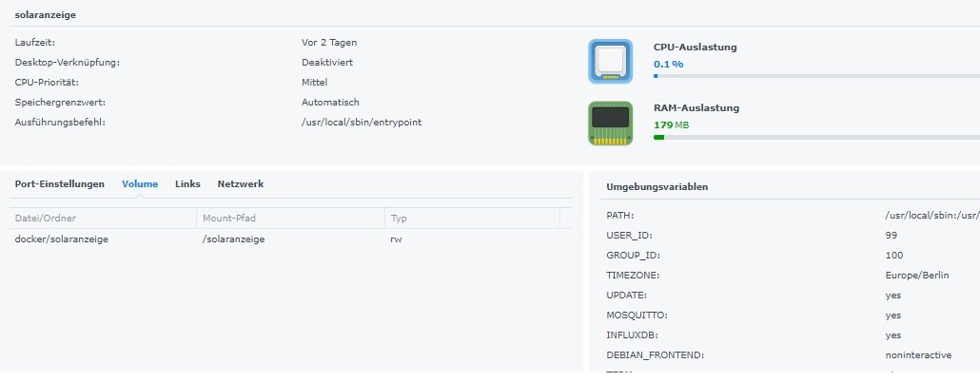This screenshot has height=382, width=980.
Task: Click the 179 MB RAM value
Action: (x=670, y=124)
